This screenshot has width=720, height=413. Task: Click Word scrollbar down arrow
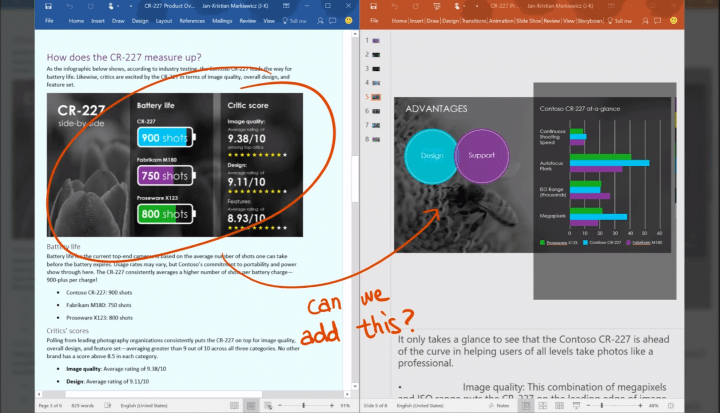pyautogui.click(x=354, y=386)
